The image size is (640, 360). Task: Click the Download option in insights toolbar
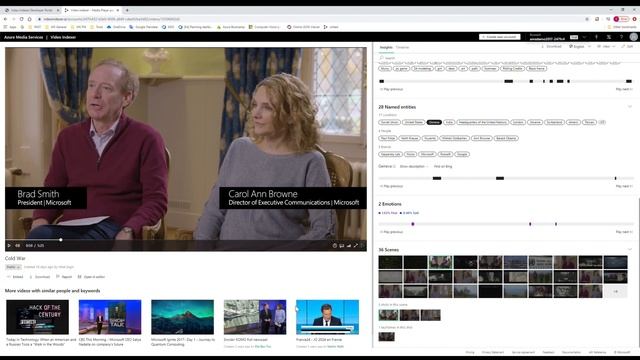coord(551,47)
